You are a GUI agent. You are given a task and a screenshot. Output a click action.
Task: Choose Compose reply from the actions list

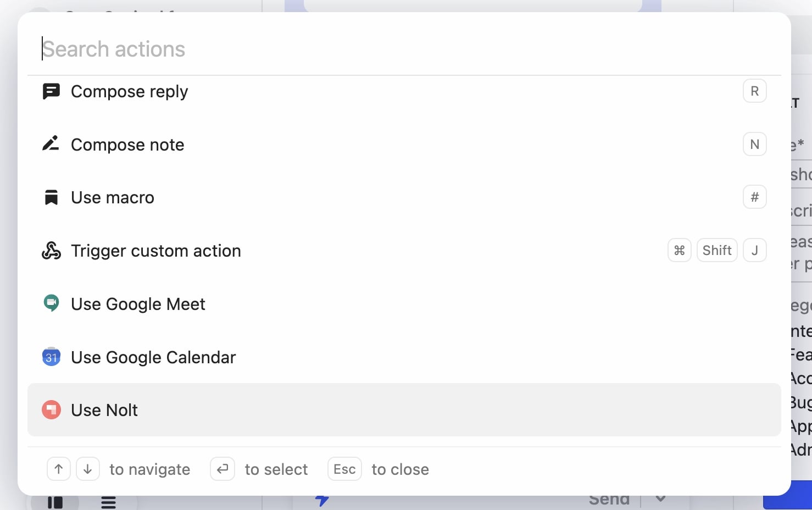point(129,91)
